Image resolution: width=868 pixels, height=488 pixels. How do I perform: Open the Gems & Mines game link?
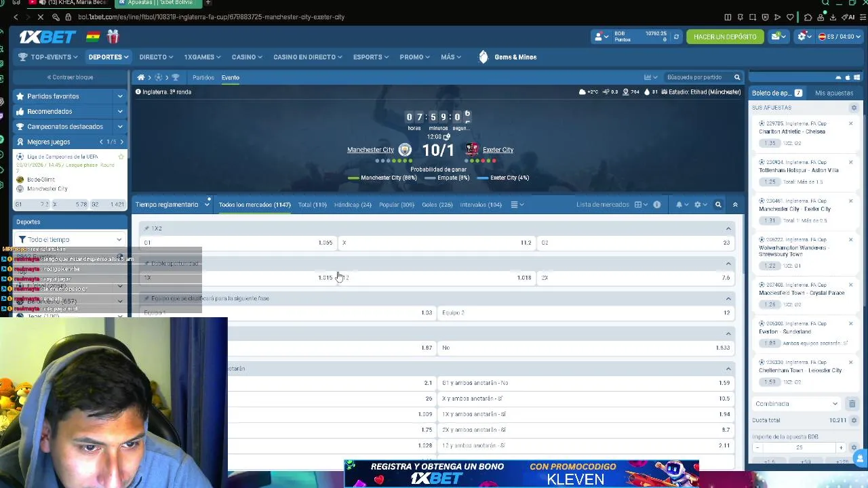point(508,57)
